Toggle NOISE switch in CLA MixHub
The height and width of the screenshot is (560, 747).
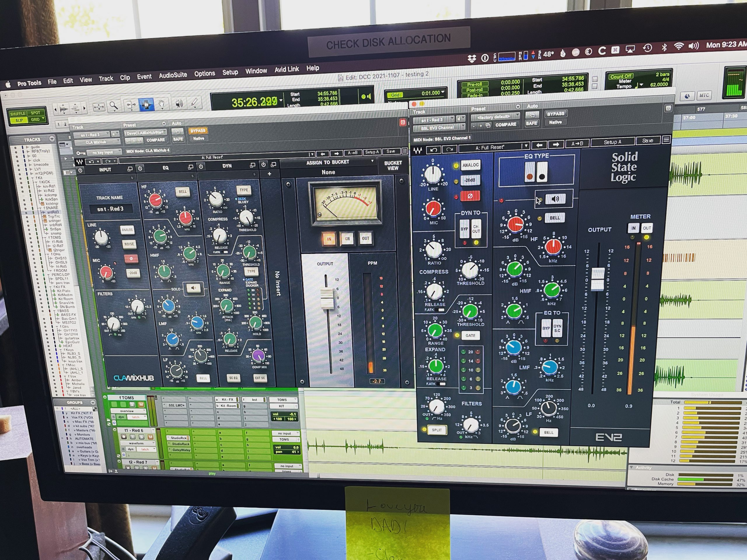pyautogui.click(x=129, y=244)
